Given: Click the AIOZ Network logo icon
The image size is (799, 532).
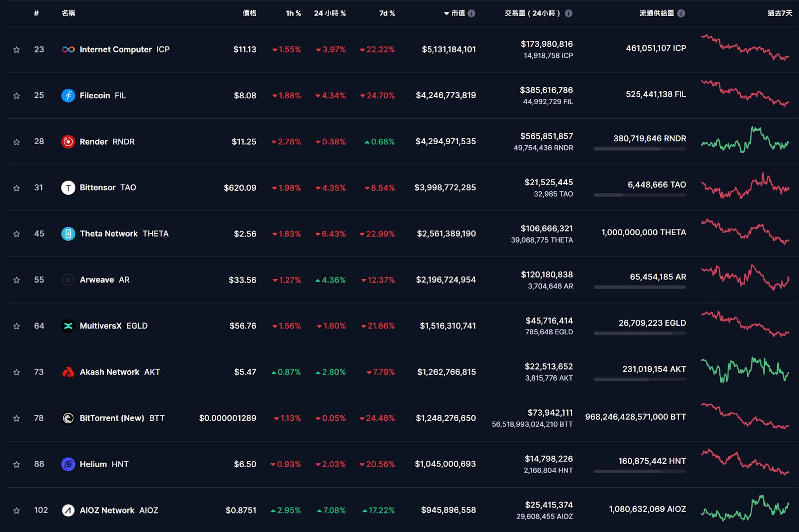Looking at the screenshot, I should 68,510.
